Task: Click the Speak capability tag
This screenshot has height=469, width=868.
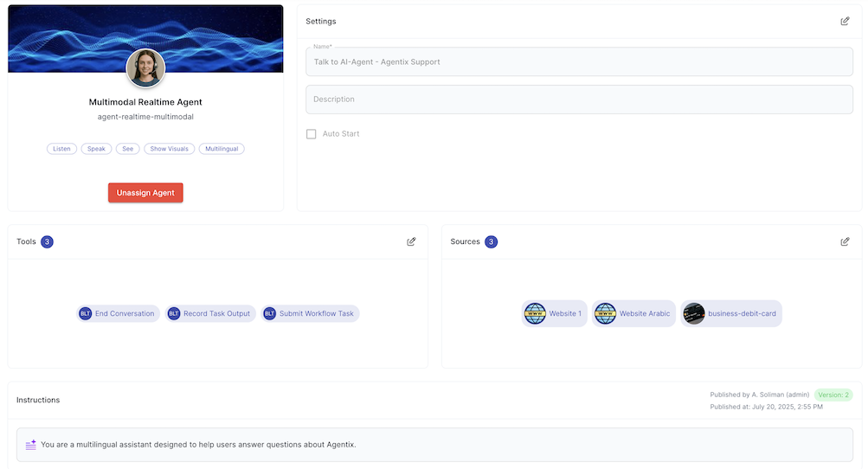Action: point(96,148)
